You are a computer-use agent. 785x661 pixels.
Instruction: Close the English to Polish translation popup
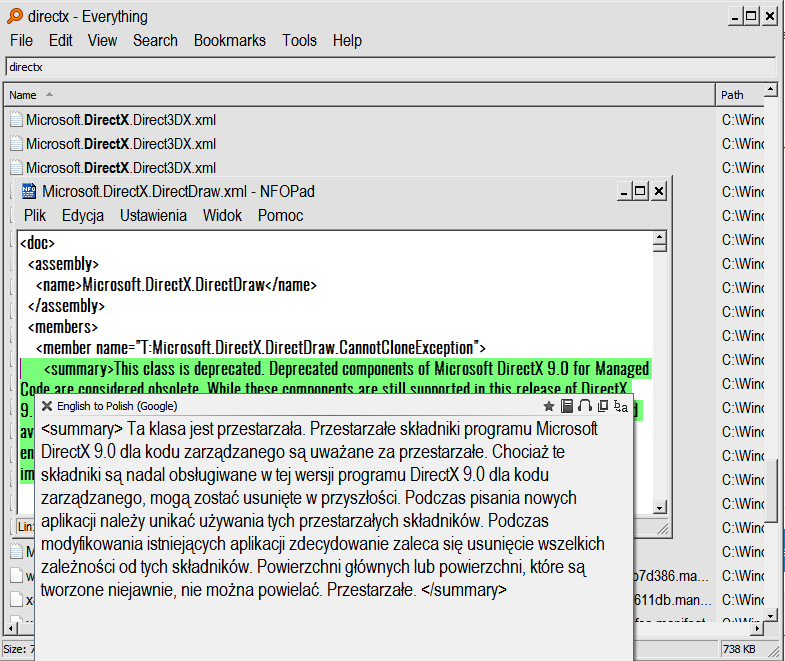(47, 406)
